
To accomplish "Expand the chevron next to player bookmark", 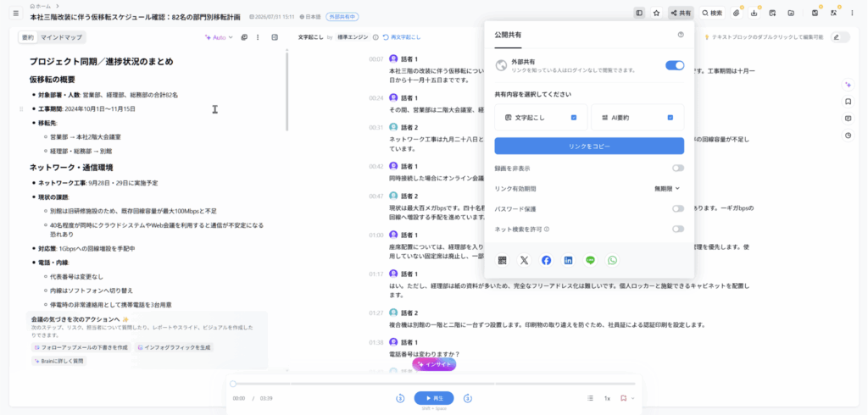I will click(632, 398).
